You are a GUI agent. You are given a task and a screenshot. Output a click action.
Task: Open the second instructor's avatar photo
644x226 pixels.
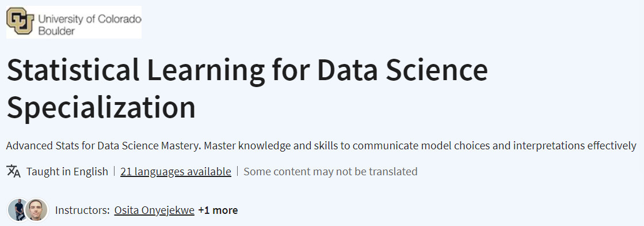tap(36, 210)
